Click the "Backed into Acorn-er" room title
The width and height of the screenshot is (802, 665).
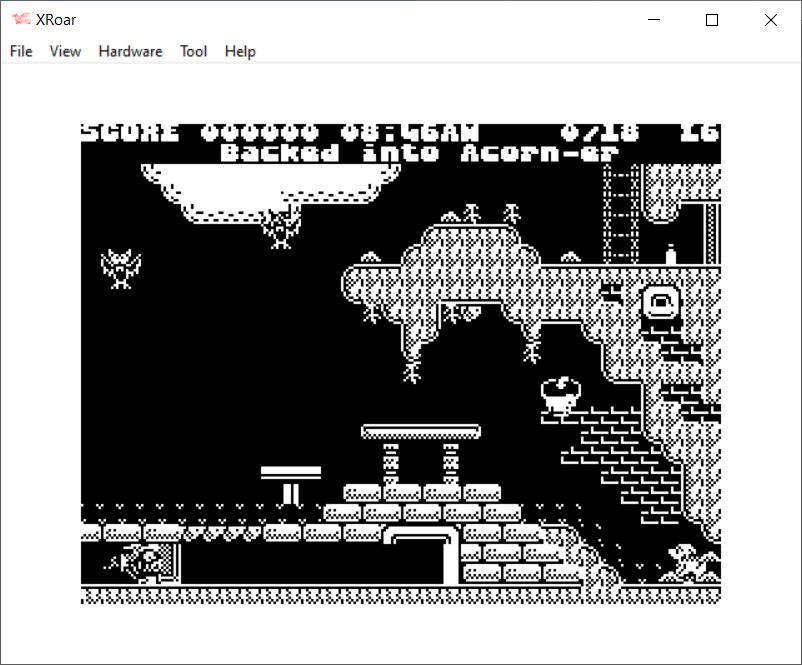(x=419, y=153)
